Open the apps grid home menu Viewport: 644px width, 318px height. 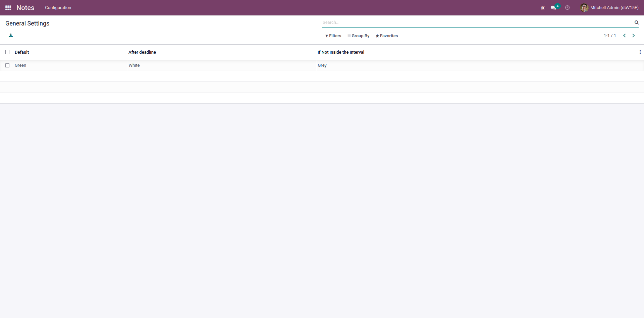point(8,8)
